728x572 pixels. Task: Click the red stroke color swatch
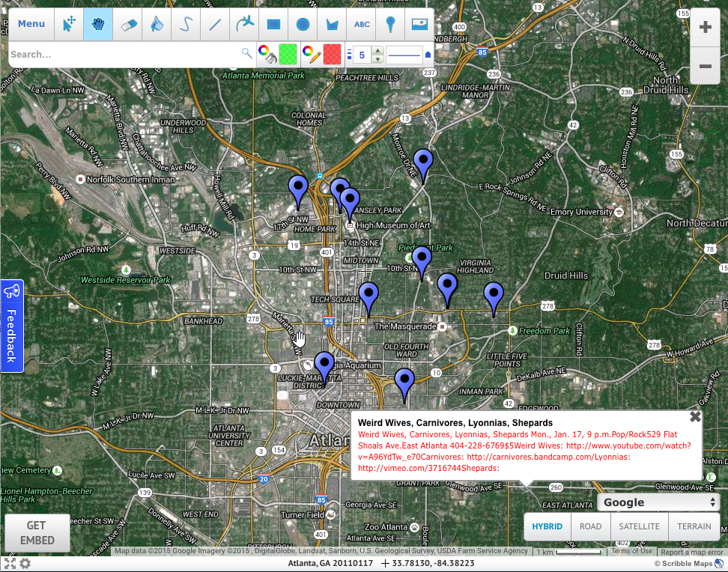pos(332,55)
